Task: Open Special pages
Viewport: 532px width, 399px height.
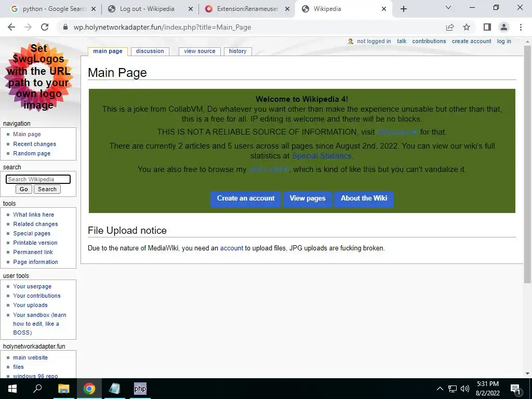Action: tap(32, 233)
